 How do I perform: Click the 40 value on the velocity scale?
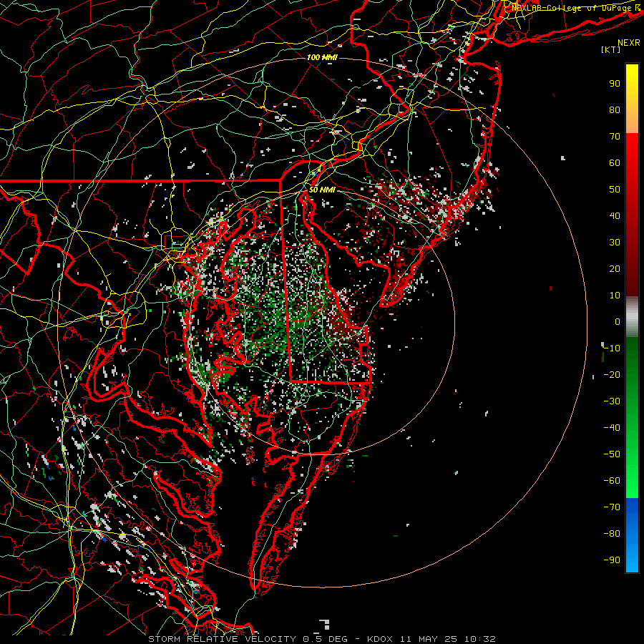click(615, 216)
